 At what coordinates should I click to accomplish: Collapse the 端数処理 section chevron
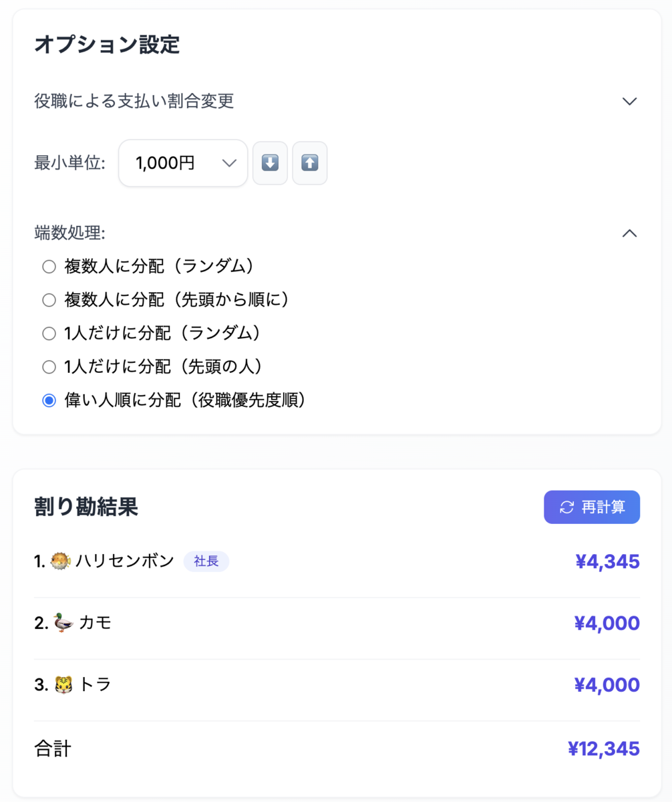629,233
